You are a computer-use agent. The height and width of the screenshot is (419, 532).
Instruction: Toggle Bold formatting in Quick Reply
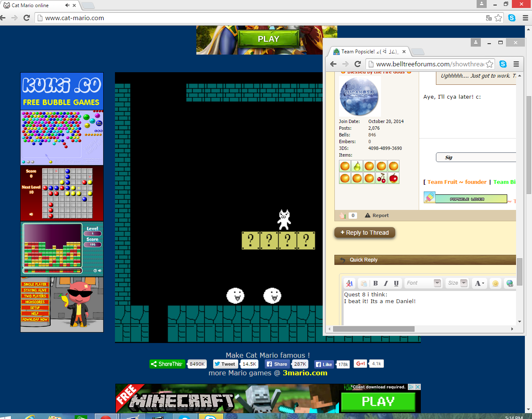click(x=376, y=283)
